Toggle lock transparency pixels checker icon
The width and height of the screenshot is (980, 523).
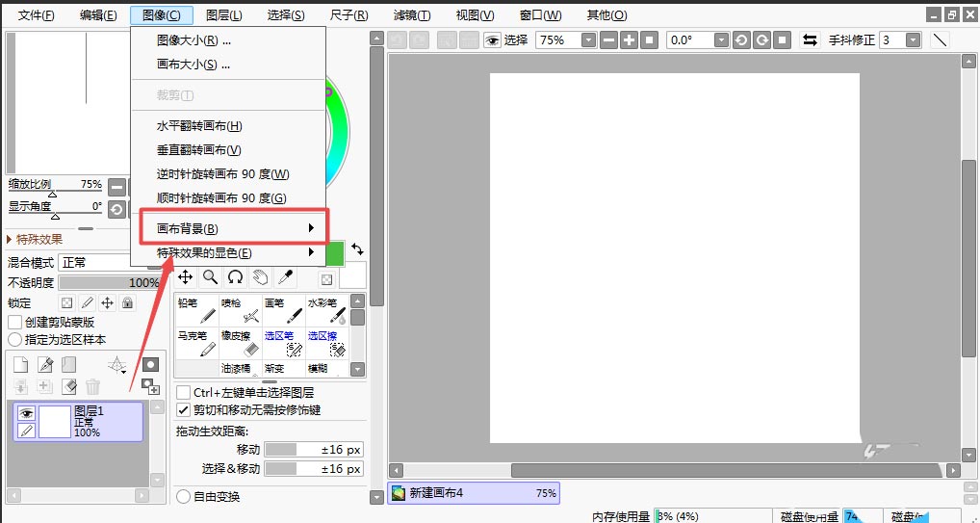tap(66, 302)
